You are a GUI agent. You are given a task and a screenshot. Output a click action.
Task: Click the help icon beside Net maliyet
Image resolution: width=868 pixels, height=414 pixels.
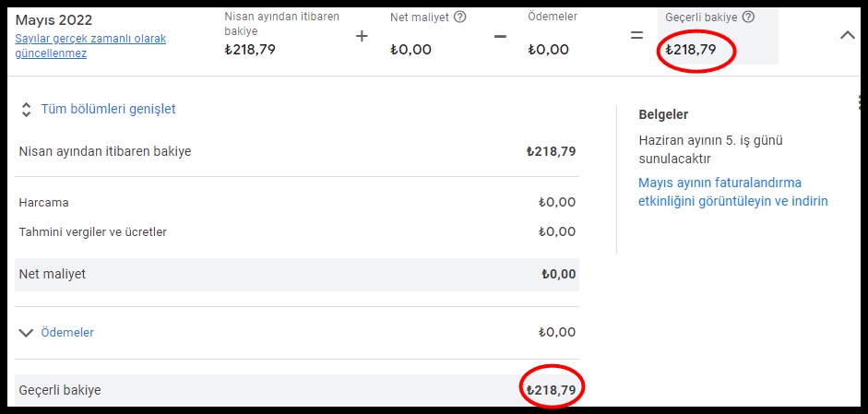[459, 18]
